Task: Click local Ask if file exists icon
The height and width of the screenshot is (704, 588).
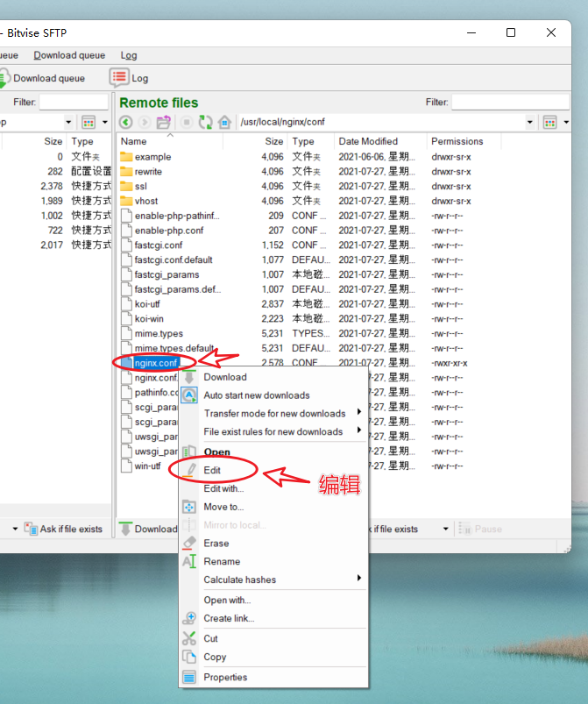Action: tap(31, 529)
